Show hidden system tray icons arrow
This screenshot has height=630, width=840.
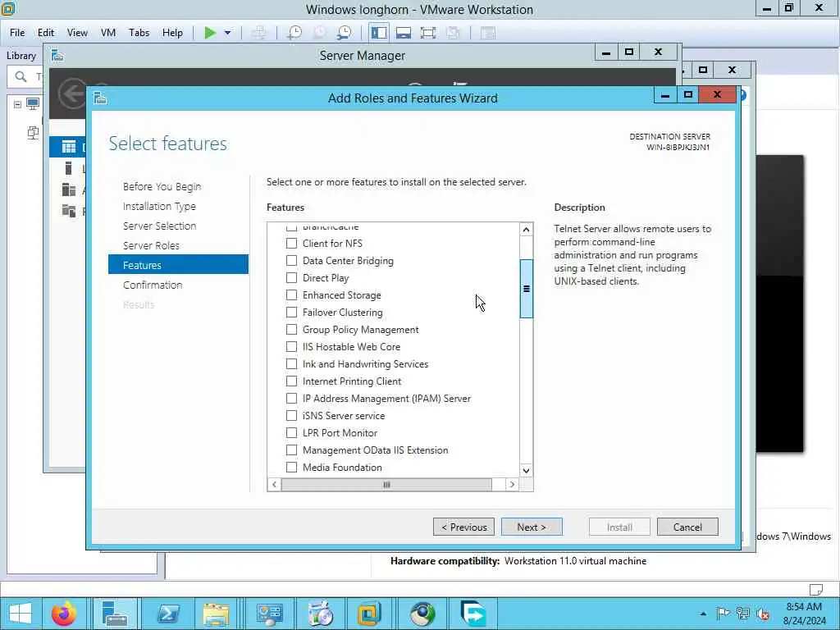point(703,614)
